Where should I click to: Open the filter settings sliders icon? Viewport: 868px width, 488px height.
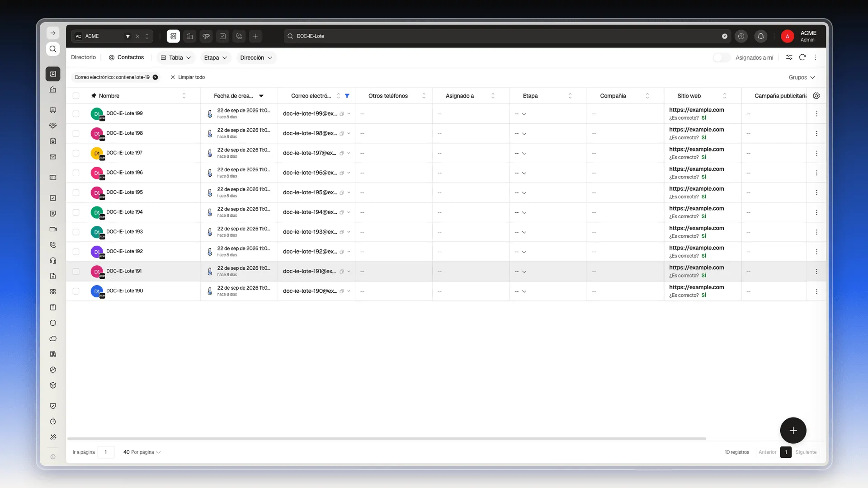coord(789,57)
